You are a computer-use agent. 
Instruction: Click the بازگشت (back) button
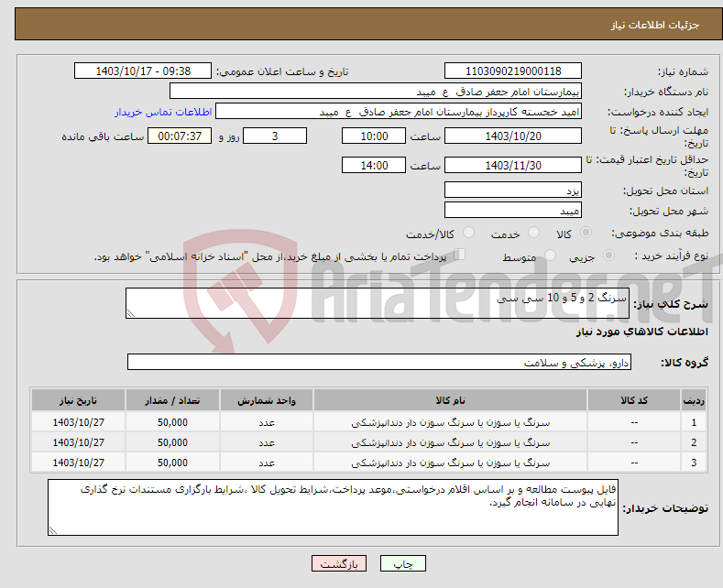(x=338, y=563)
